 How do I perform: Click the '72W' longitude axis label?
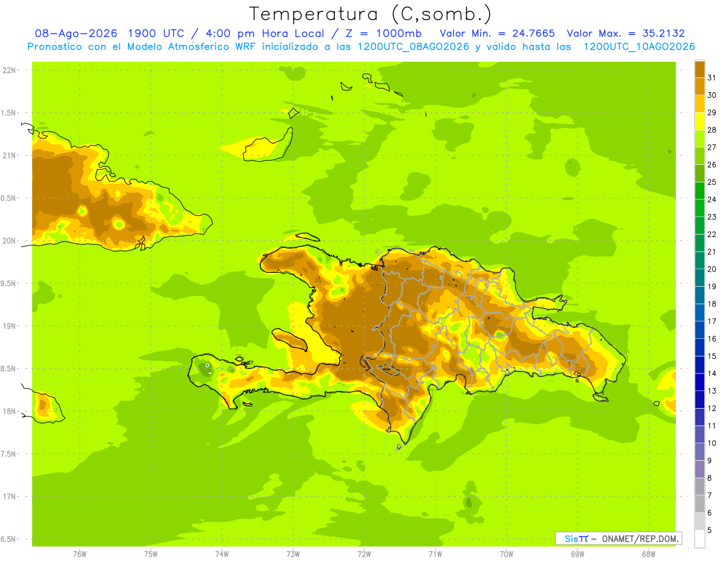pyautogui.click(x=364, y=554)
